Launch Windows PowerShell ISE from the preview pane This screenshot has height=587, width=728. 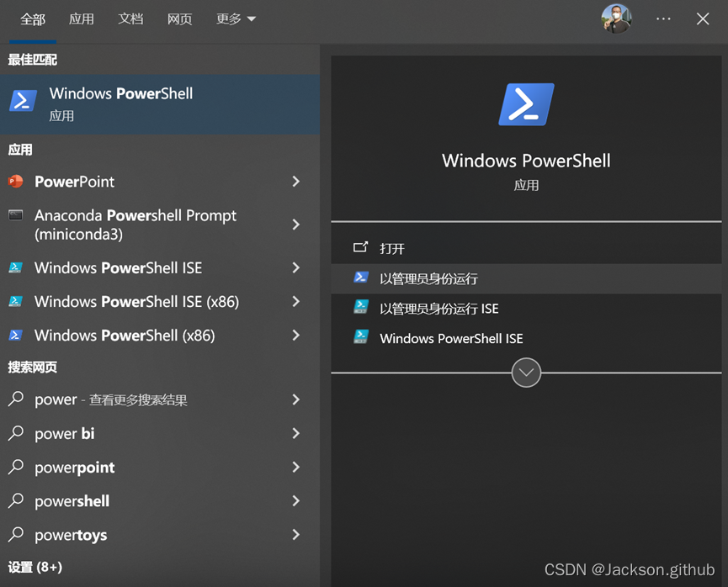pyautogui.click(x=526, y=338)
